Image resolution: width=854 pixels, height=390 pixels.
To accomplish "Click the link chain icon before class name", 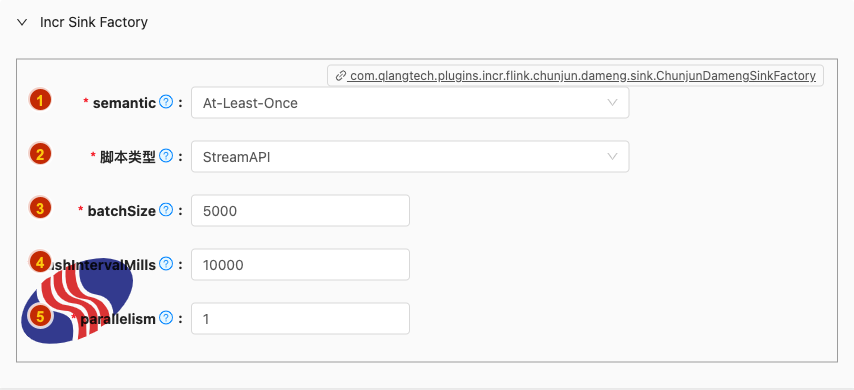I will [340, 76].
